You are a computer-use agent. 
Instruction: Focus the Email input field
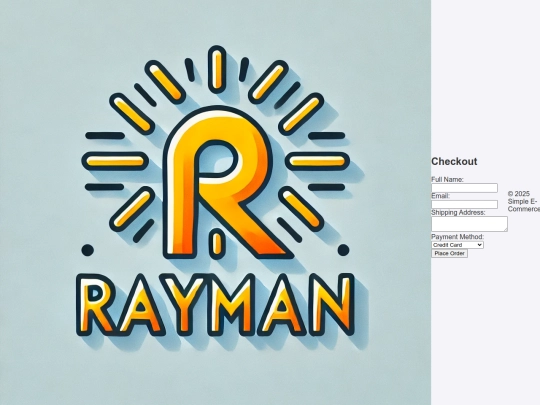coord(464,205)
